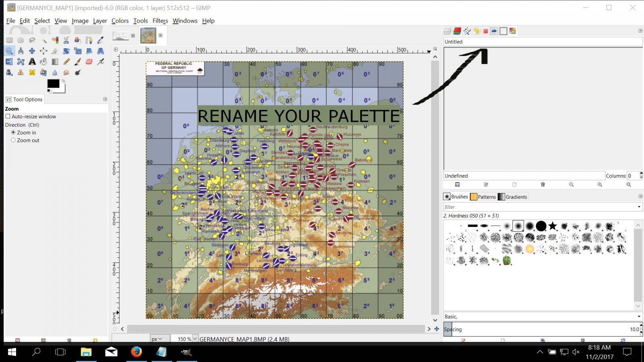644x362 pixels.
Task: Select the Paths tool
Action: pyautogui.click(x=89, y=40)
